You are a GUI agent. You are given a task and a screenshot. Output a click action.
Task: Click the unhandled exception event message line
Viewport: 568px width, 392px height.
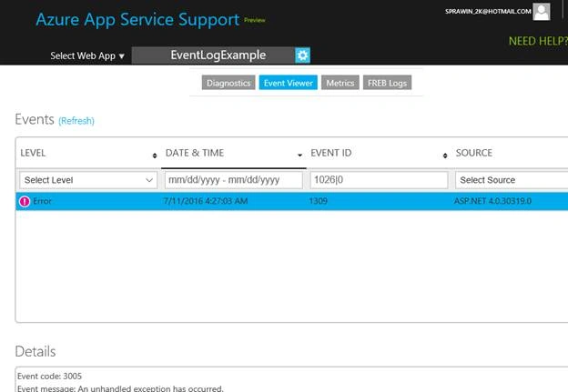point(120,388)
